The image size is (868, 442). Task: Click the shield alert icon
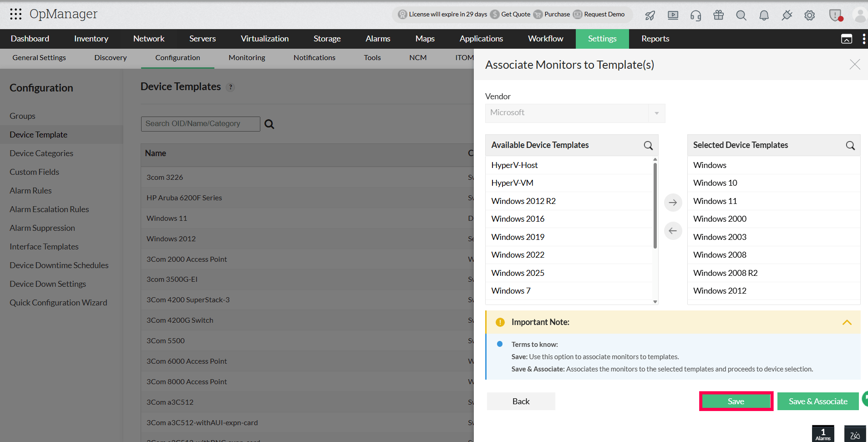[x=836, y=15]
